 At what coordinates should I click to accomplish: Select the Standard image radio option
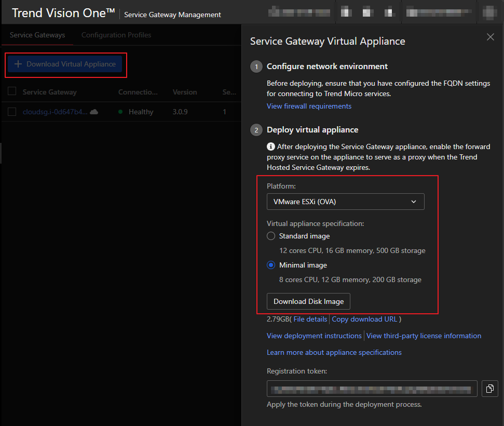[x=271, y=236]
